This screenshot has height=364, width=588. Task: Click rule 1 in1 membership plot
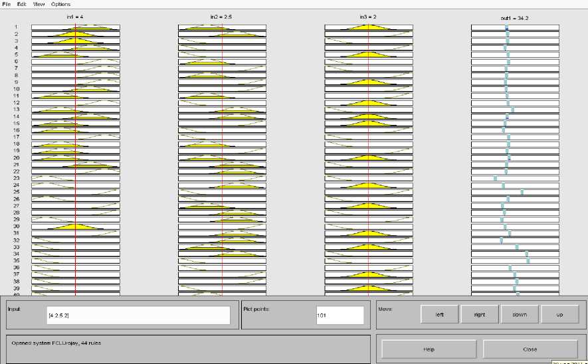click(75, 27)
